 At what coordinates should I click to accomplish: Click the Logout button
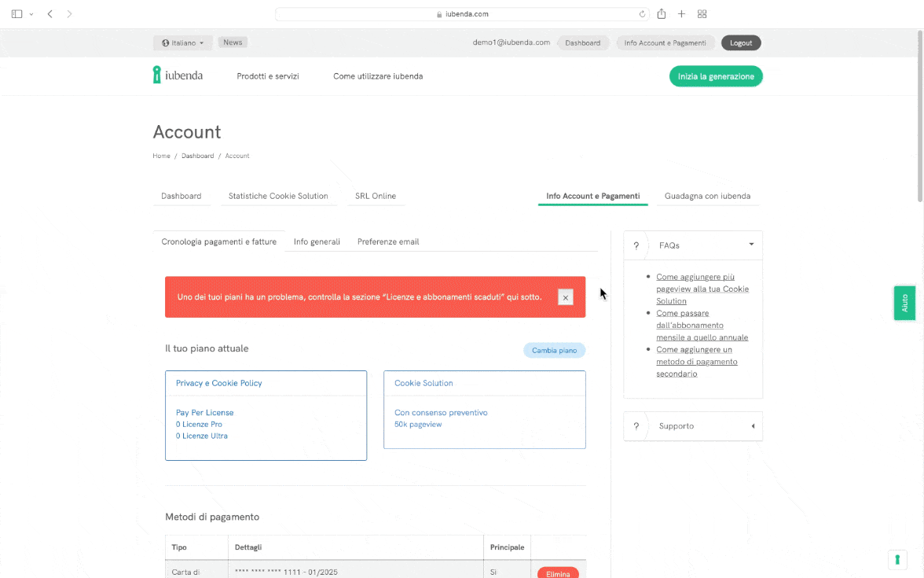(x=741, y=43)
